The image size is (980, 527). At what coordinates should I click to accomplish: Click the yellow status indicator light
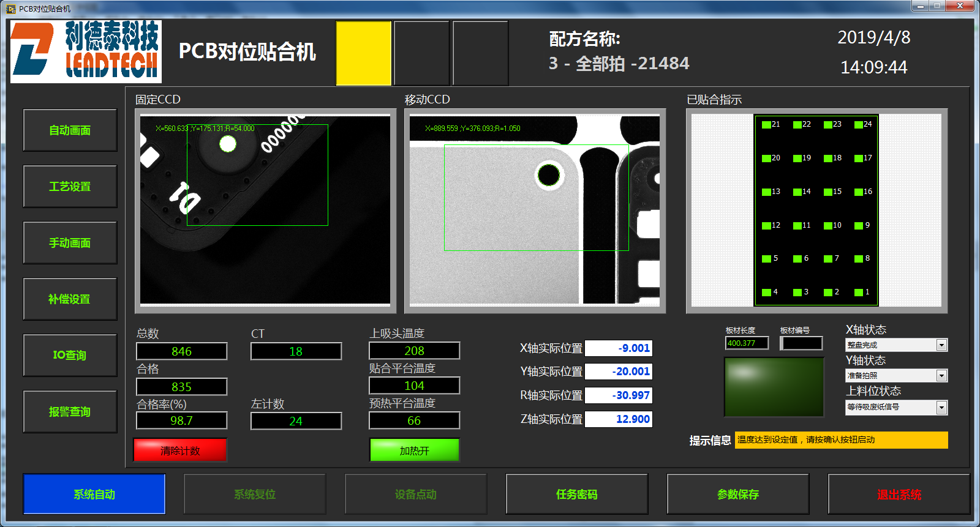pyautogui.click(x=363, y=53)
